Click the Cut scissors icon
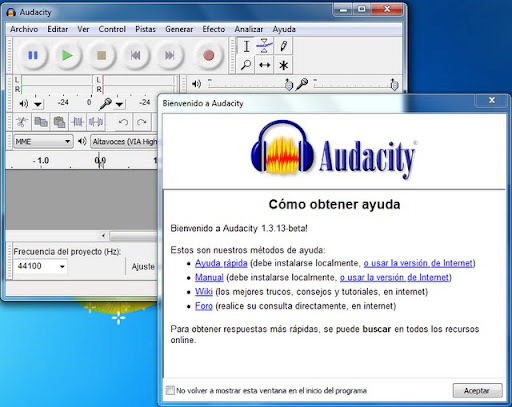 click(x=22, y=122)
